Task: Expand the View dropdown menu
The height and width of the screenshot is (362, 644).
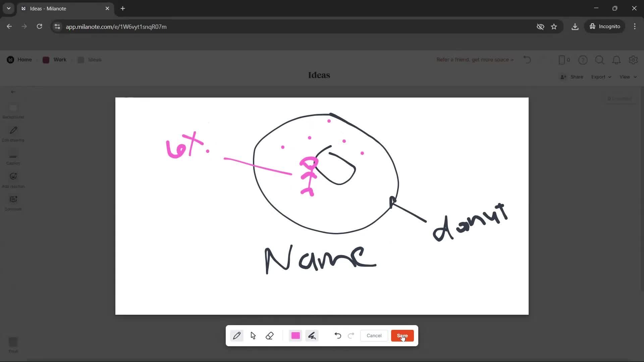Action: [x=627, y=77]
